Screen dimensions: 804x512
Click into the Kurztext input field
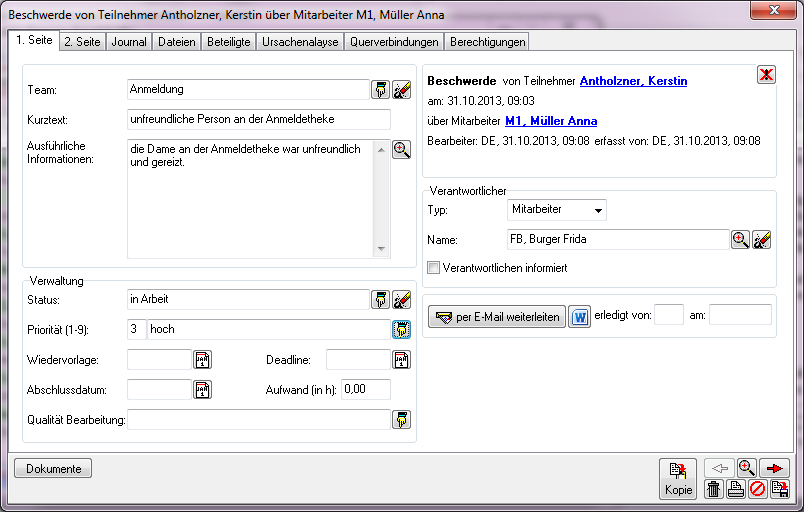click(258, 119)
